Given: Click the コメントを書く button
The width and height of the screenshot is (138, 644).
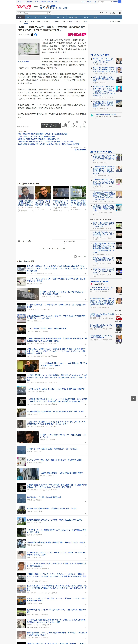Looking at the screenshot, I should click(x=69, y=241).
